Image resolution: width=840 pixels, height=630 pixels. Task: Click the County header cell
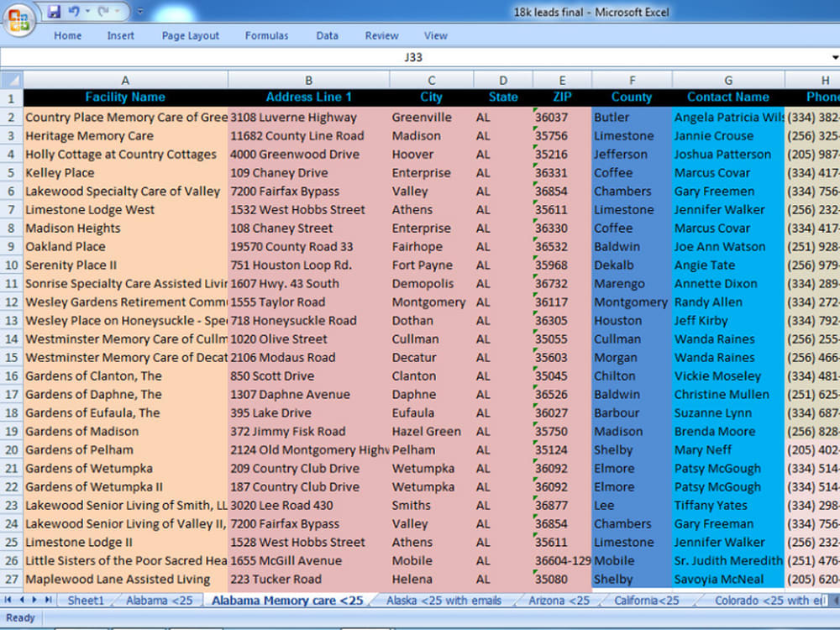point(633,97)
